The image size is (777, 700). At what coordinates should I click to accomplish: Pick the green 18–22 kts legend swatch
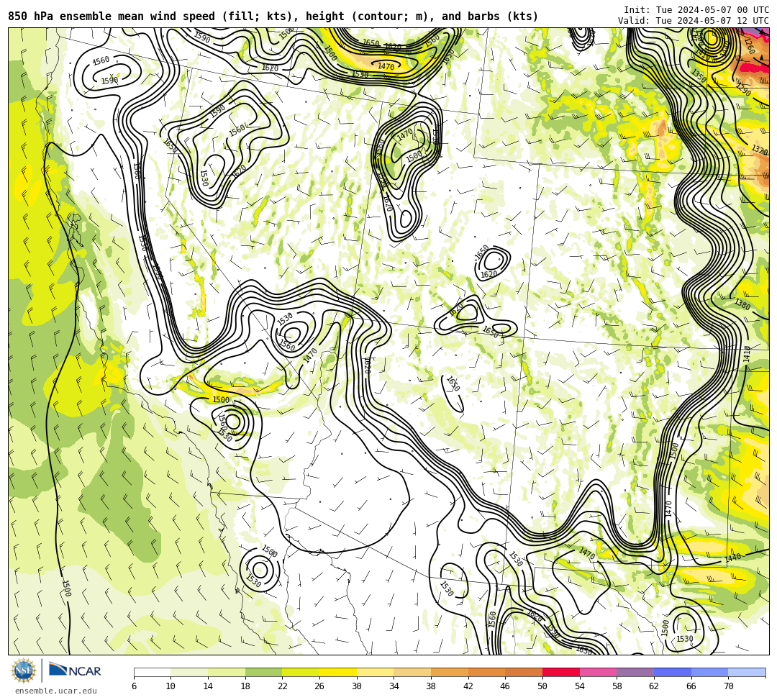point(263,672)
